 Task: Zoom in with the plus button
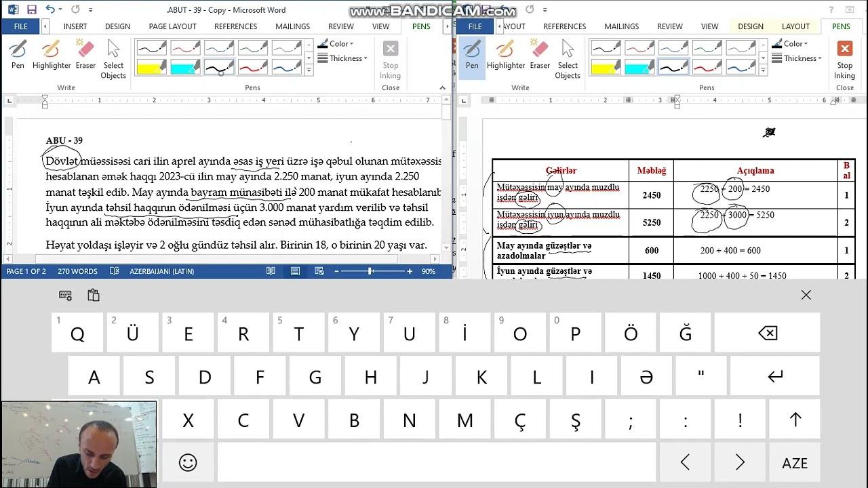410,271
